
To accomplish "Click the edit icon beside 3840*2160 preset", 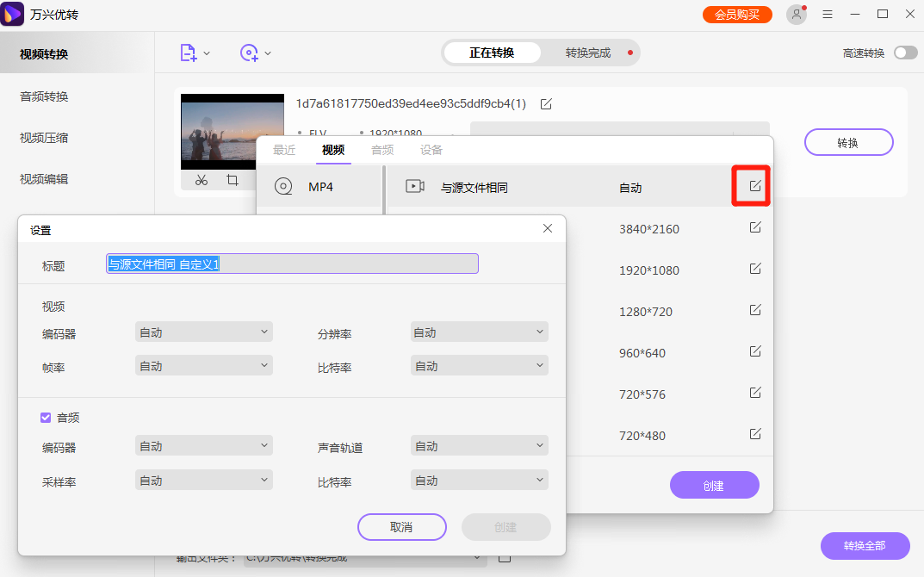I will (x=754, y=226).
